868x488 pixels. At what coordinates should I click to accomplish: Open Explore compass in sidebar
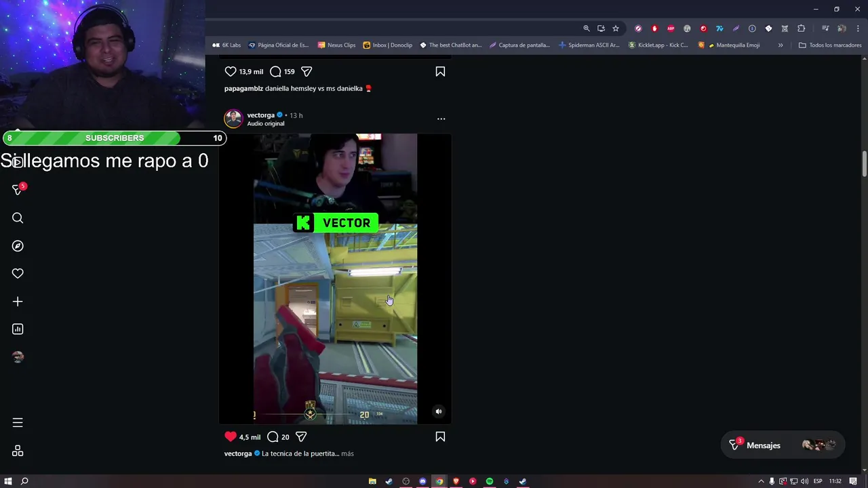[x=18, y=245]
